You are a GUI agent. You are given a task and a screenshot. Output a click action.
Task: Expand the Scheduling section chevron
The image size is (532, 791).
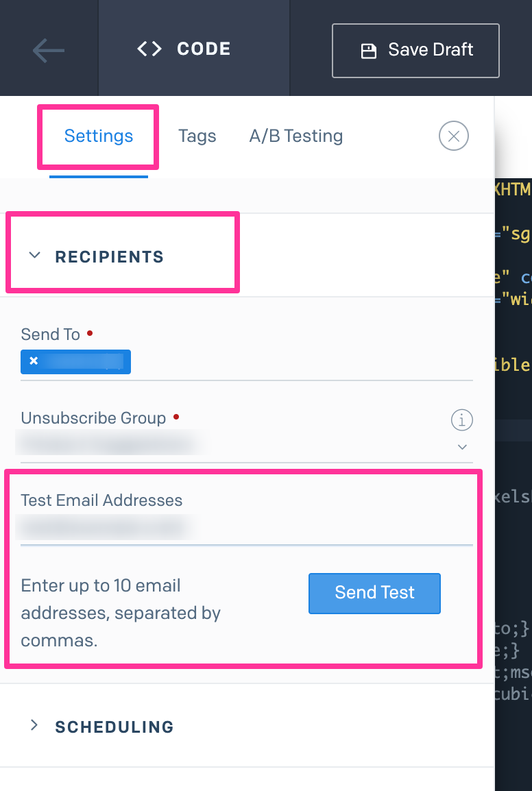click(34, 725)
